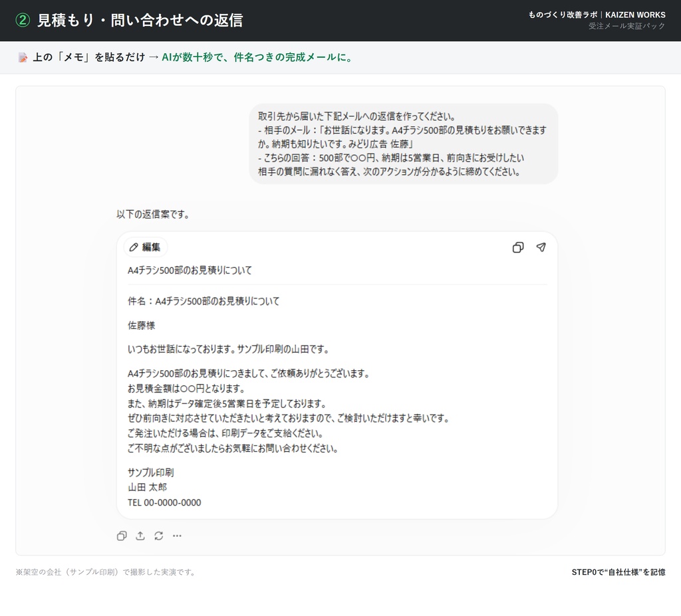Share the response with upload icon
This screenshot has width=681, height=616.
(x=140, y=536)
